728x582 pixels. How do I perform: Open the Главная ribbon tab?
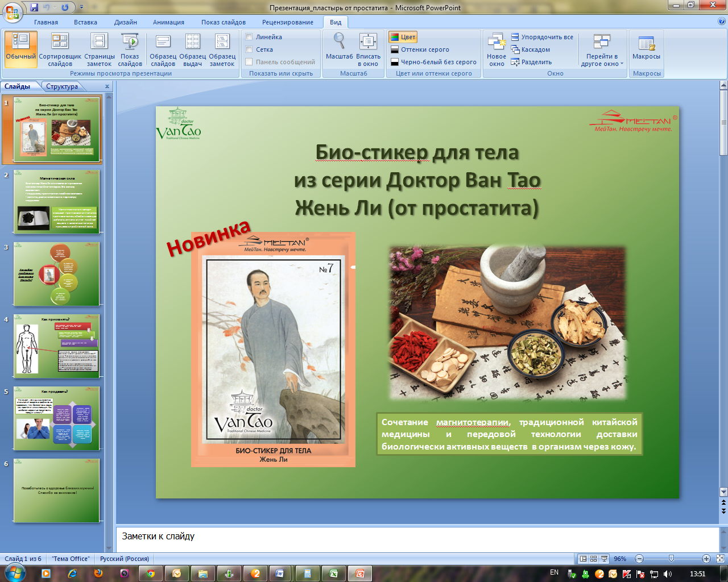coord(46,22)
